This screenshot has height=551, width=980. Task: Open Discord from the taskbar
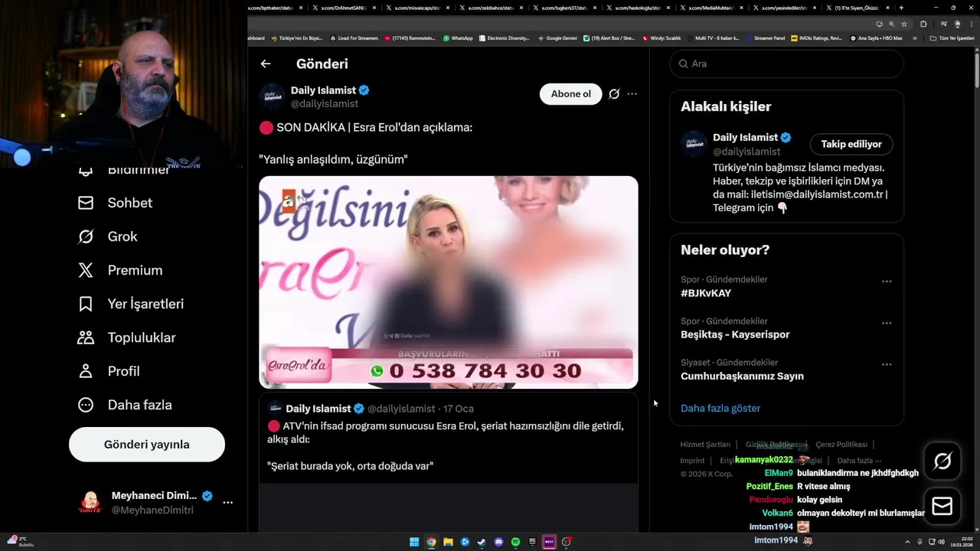(x=498, y=542)
